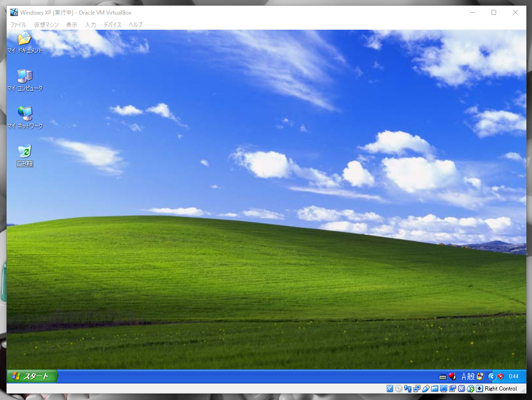
Task: Open the デバイス menu
Action: (x=112, y=25)
